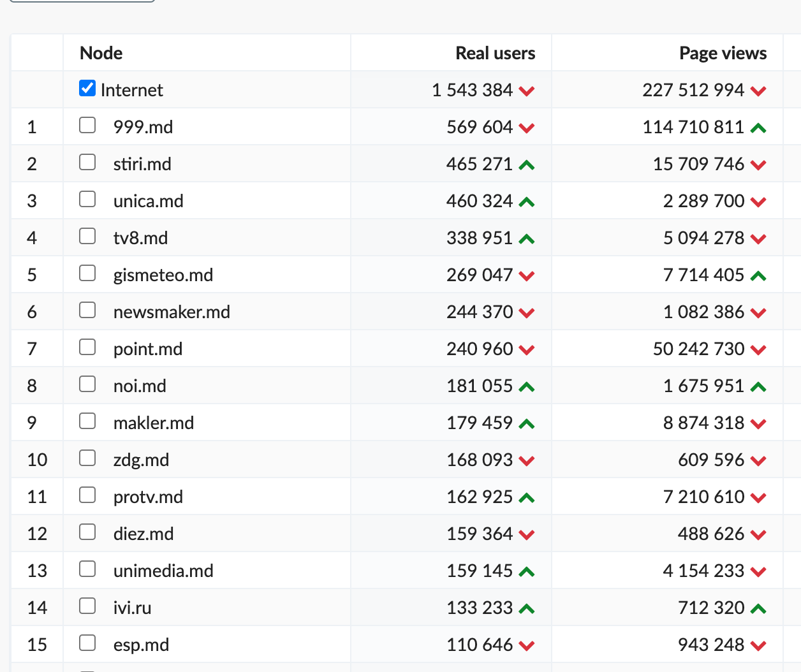Check the point.md checkbox
The image size is (801, 672).
[87, 347]
